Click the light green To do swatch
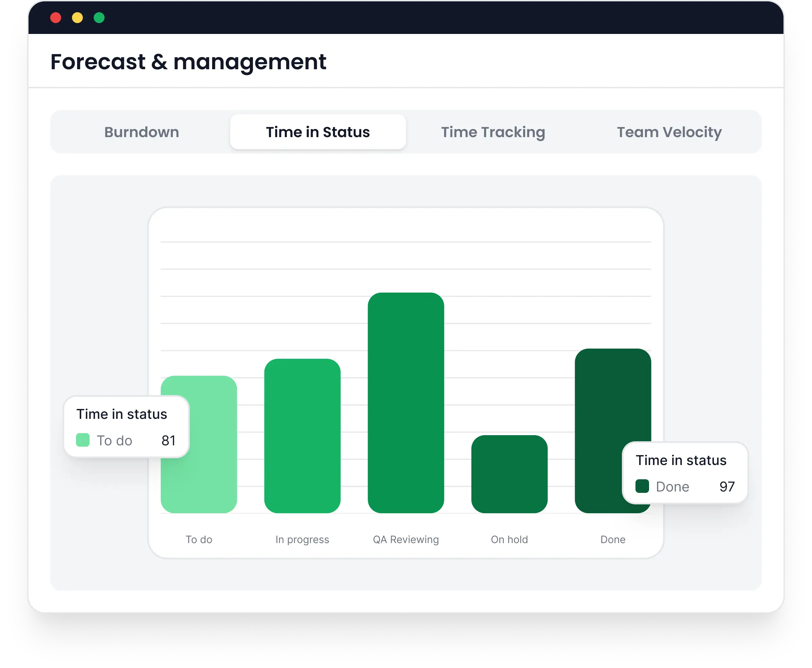This screenshot has width=812, height=668. [83, 440]
